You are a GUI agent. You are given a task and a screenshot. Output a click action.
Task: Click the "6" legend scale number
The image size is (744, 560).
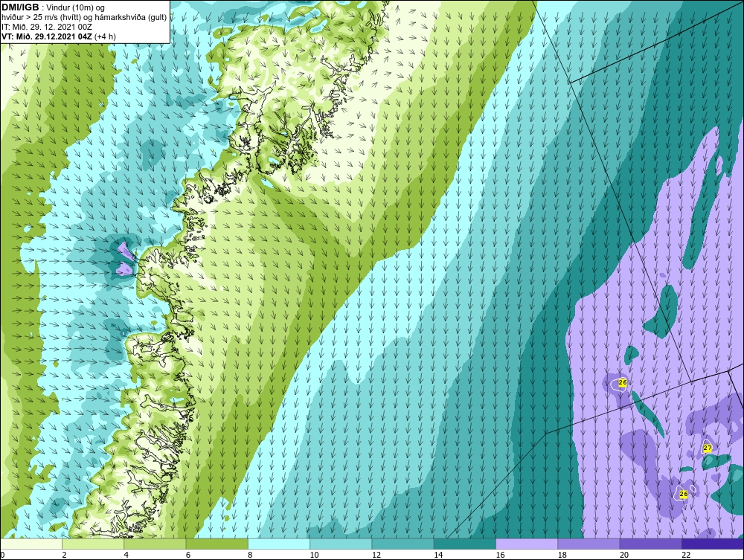pyautogui.click(x=188, y=556)
